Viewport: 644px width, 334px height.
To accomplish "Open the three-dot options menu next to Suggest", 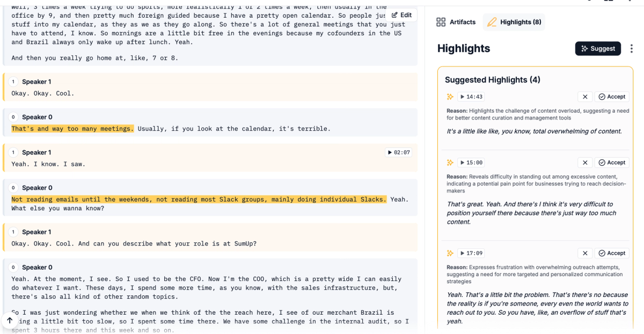I will point(632,48).
